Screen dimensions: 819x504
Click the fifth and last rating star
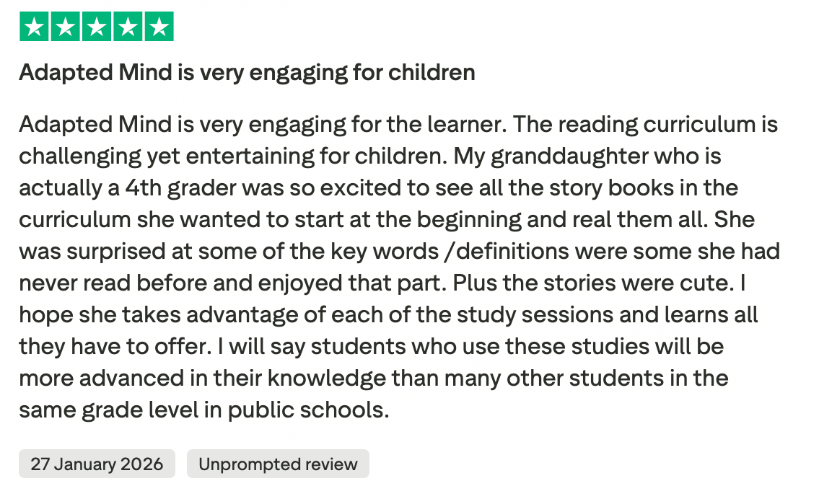point(159,27)
